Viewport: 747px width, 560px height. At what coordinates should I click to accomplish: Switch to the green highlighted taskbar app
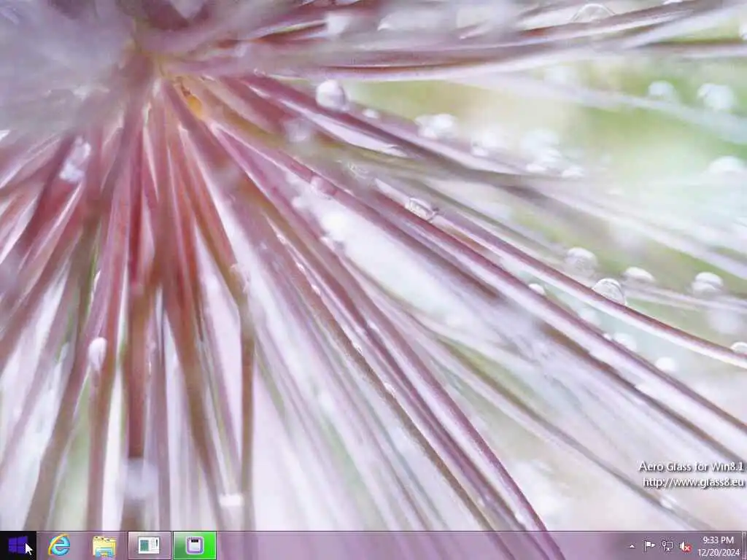(x=194, y=545)
